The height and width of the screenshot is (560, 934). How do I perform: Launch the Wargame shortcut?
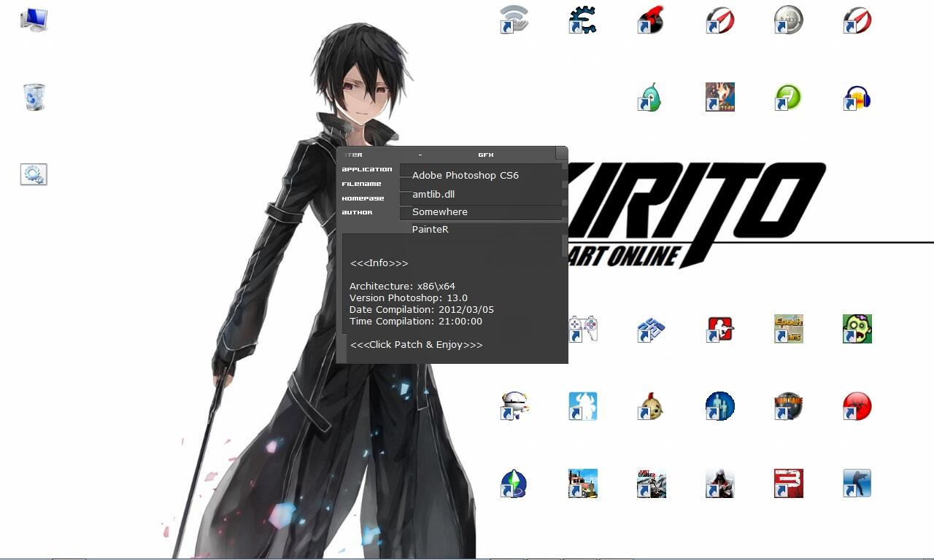pyautogui.click(x=788, y=406)
